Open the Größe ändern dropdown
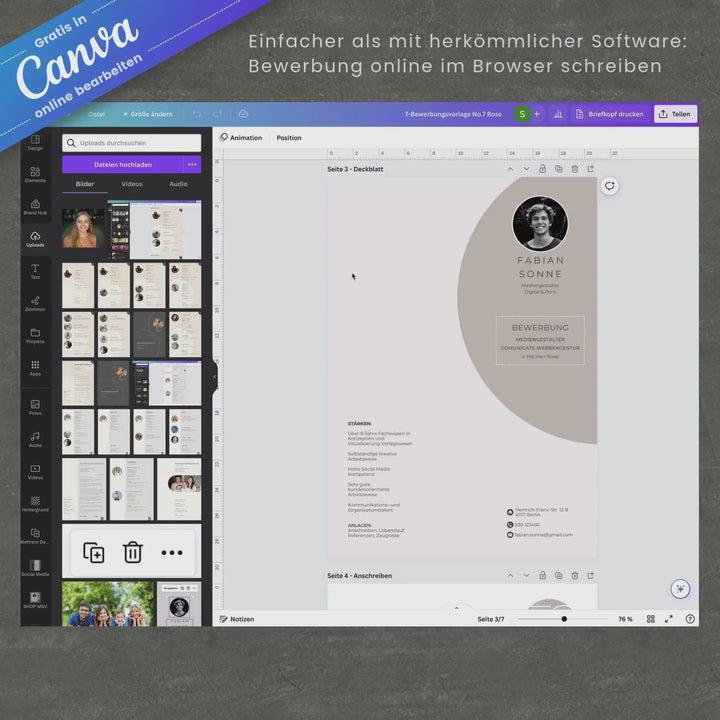 click(148, 114)
